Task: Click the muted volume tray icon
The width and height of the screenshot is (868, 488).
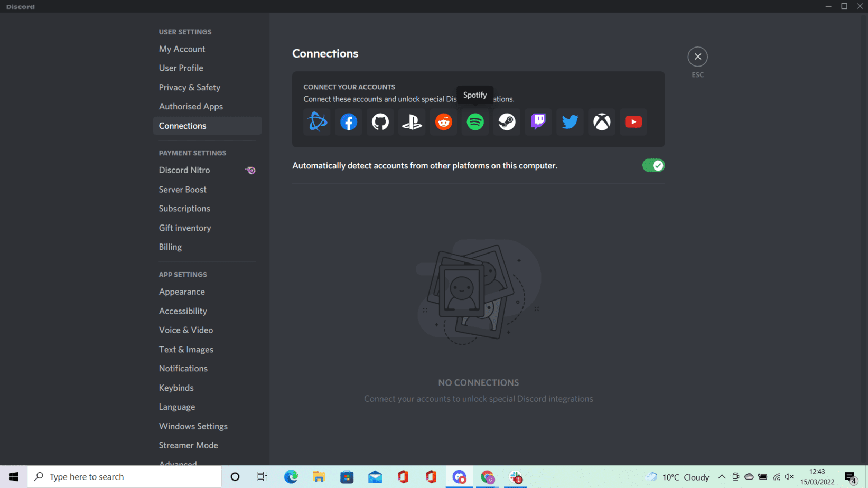Action: coord(789,477)
